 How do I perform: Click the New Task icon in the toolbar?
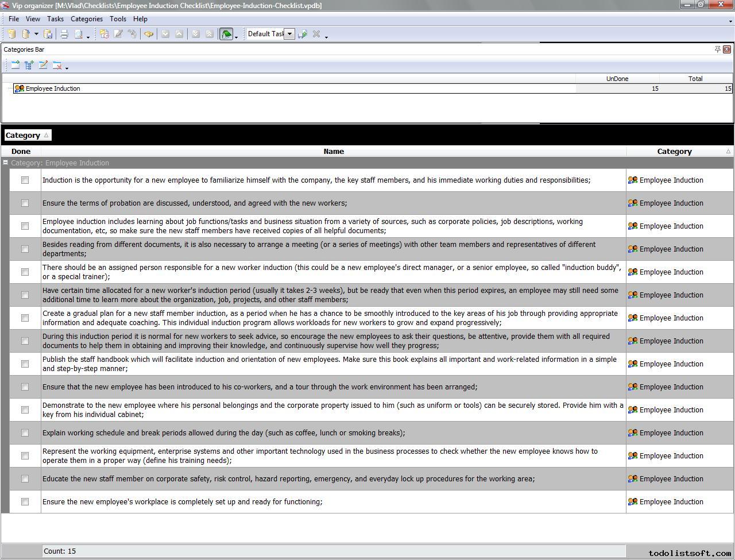coord(104,34)
